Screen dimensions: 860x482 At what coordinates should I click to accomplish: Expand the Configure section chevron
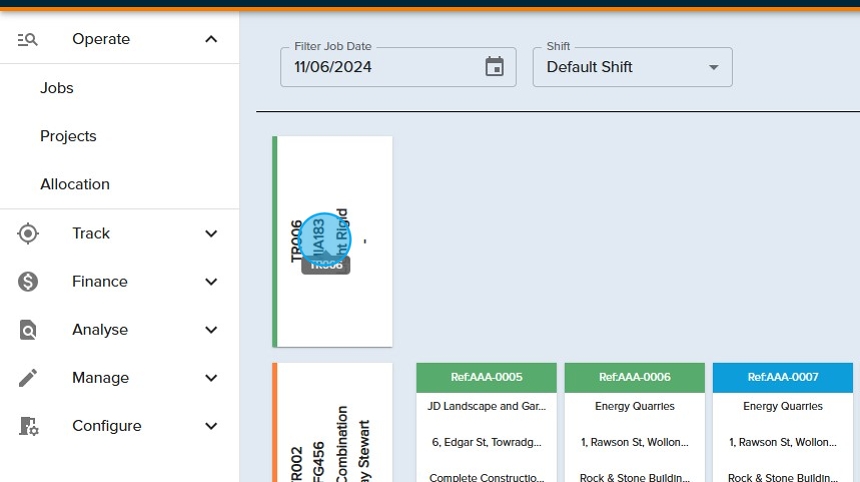[211, 426]
